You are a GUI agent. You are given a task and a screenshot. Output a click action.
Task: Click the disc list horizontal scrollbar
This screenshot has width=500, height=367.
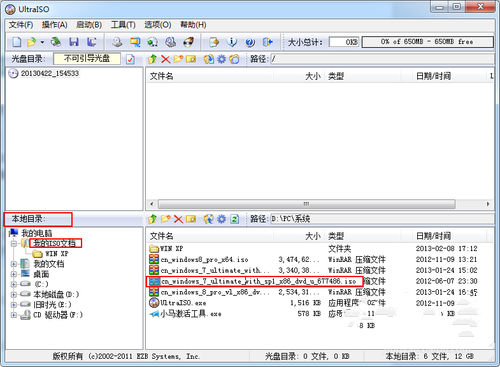(307, 204)
